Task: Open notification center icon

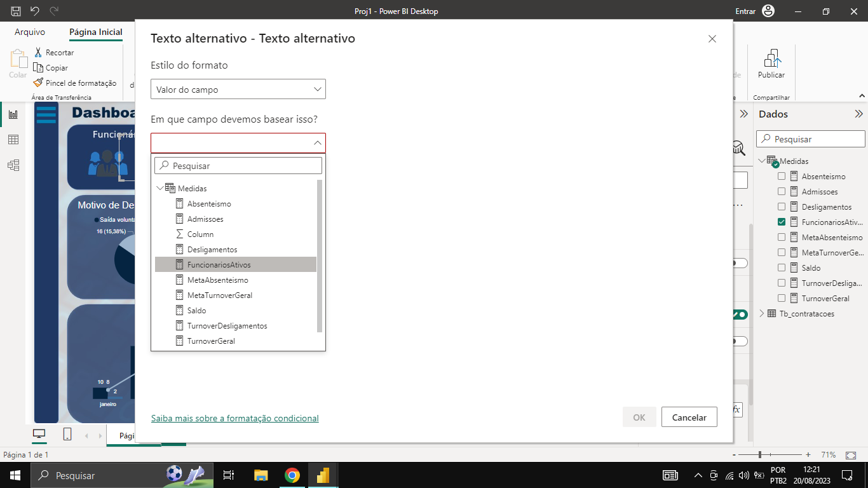Action: coord(847,475)
